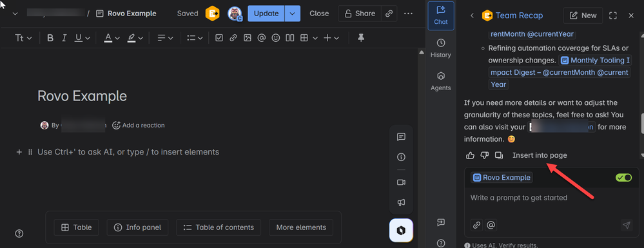Open More elements
This screenshot has height=248, width=644.
point(301,227)
